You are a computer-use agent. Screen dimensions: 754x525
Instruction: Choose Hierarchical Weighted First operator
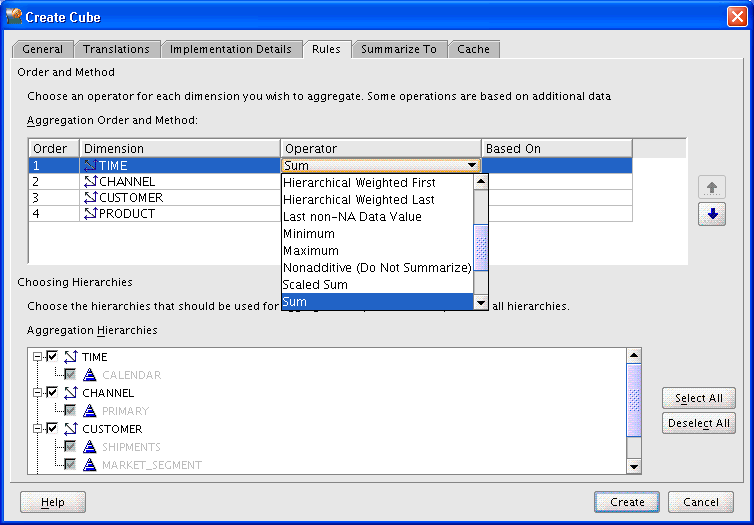point(377,183)
